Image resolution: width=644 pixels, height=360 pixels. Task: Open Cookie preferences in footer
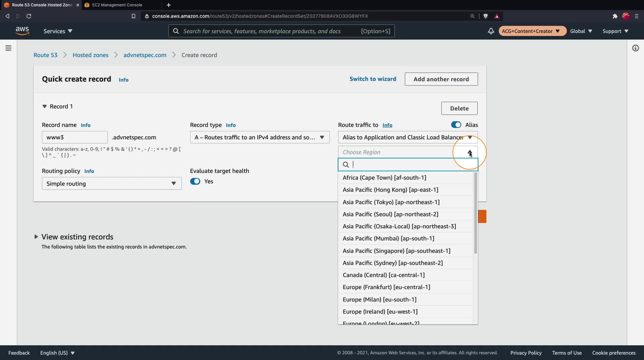pos(614,353)
